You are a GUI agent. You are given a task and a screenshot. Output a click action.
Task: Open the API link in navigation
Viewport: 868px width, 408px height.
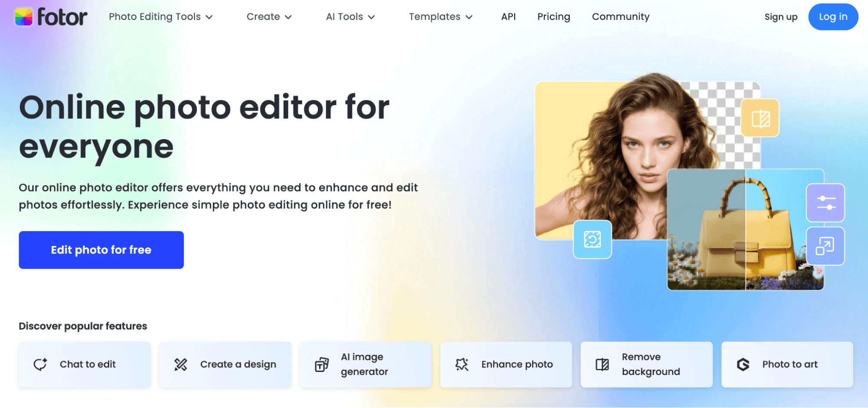tap(508, 17)
